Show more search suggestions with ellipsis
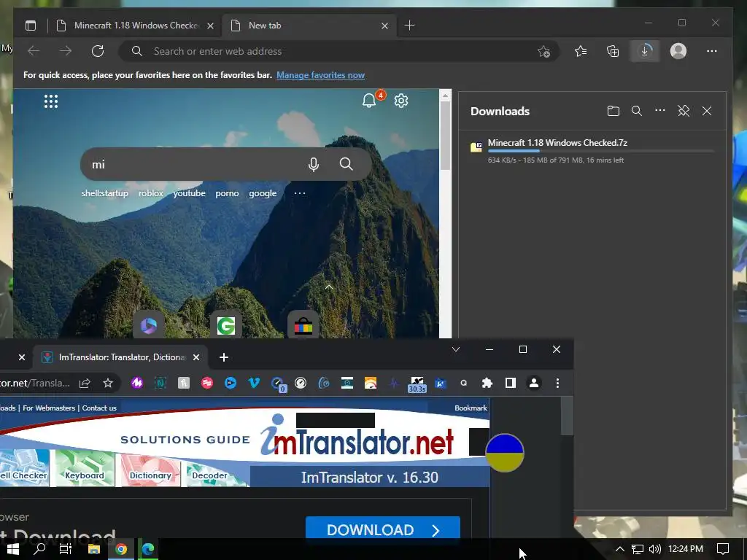This screenshot has width=747, height=560. tap(300, 192)
